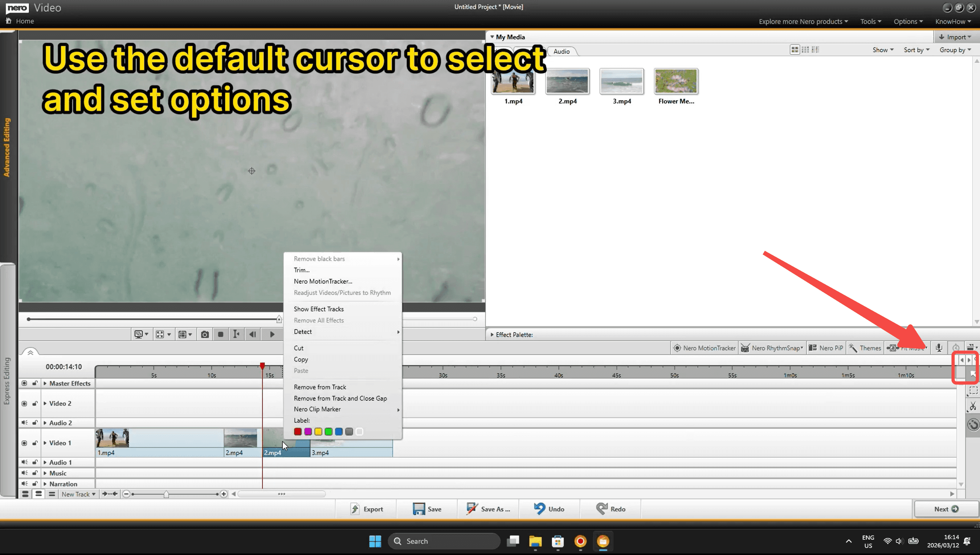Select Trim... in the context menu
Image resolution: width=980 pixels, height=555 pixels.
[x=301, y=270]
